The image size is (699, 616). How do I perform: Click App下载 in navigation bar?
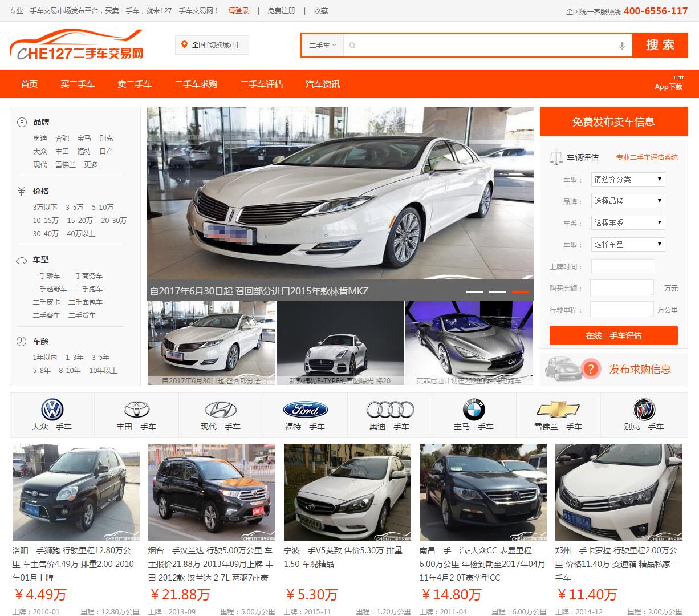coord(668,87)
